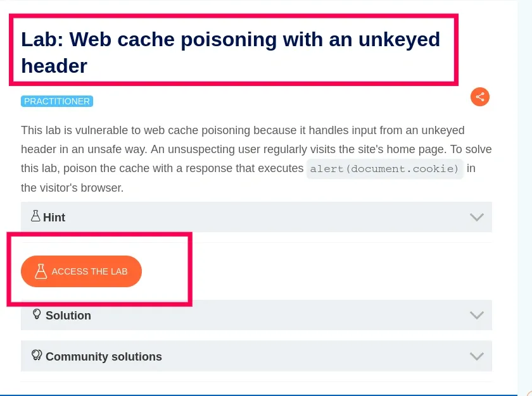Click the flask icon inside the orange lab button
This screenshot has height=396, width=532.
[41, 271]
